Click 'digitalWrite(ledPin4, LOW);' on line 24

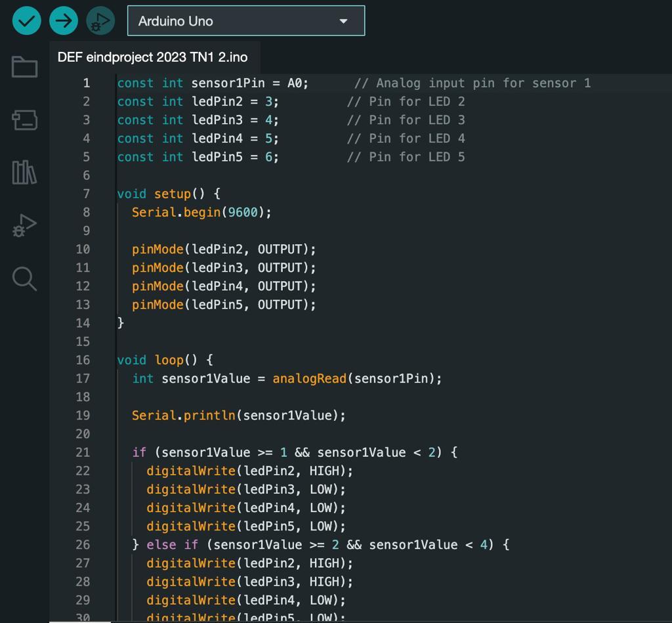point(246,507)
